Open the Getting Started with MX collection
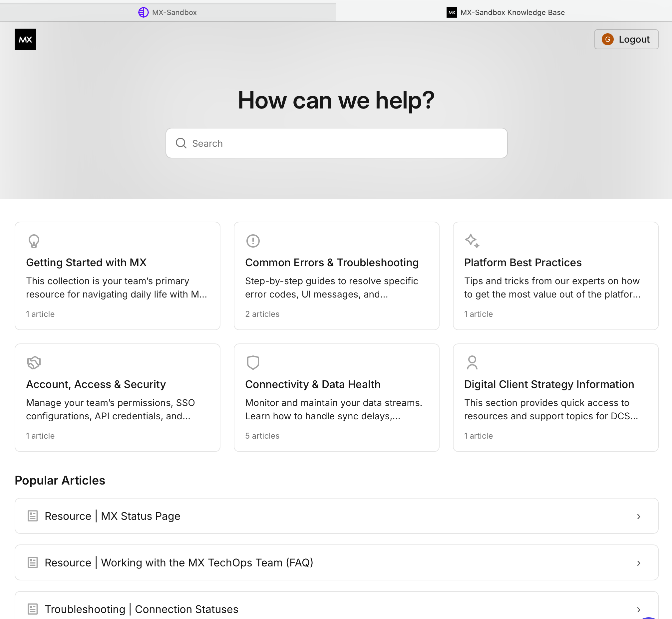 coord(117,276)
